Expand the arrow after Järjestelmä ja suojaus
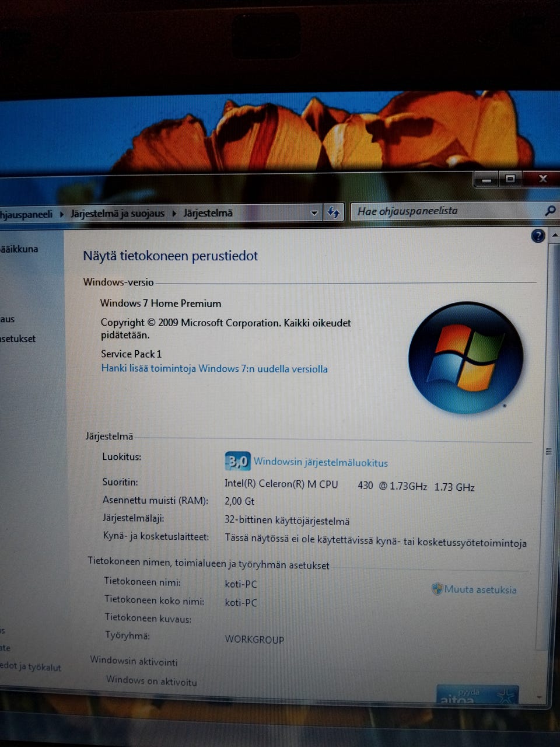Viewport: 560px width, 747px height. 174,214
